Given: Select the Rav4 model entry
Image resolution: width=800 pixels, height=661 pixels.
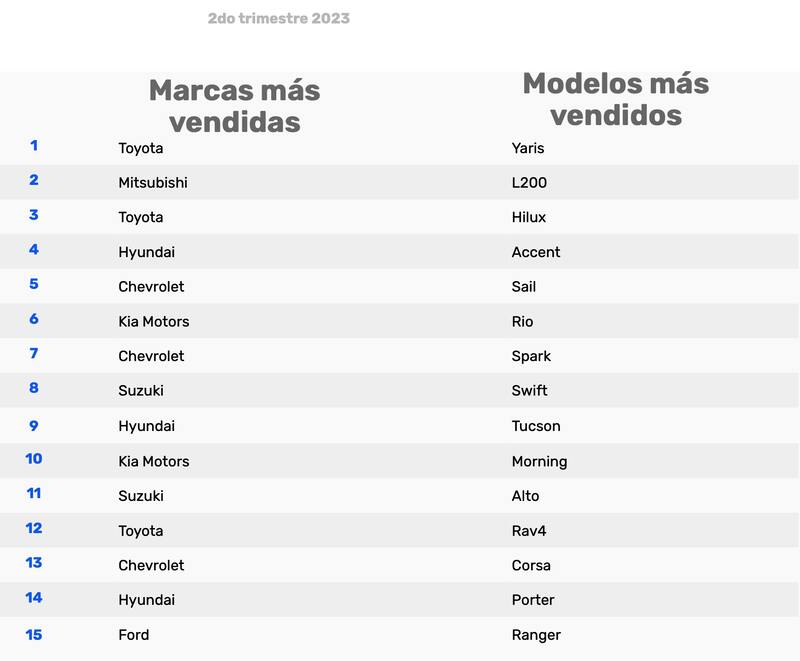Looking at the screenshot, I should [529, 531].
